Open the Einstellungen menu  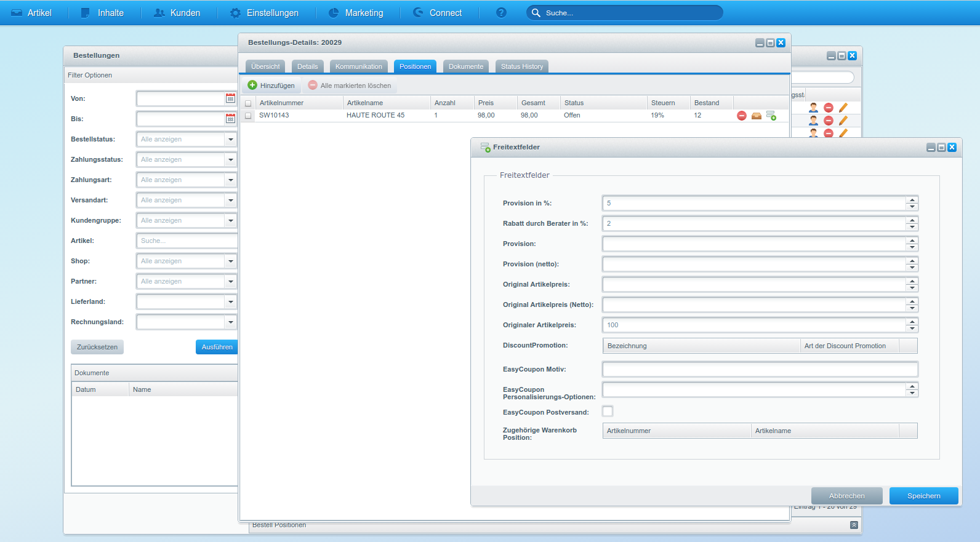(x=265, y=13)
